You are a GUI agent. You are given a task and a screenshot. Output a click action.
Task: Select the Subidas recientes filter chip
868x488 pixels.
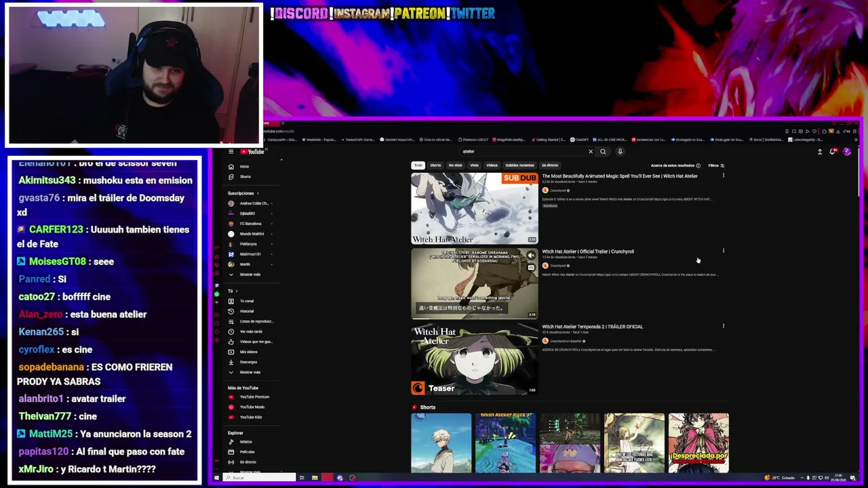519,165
